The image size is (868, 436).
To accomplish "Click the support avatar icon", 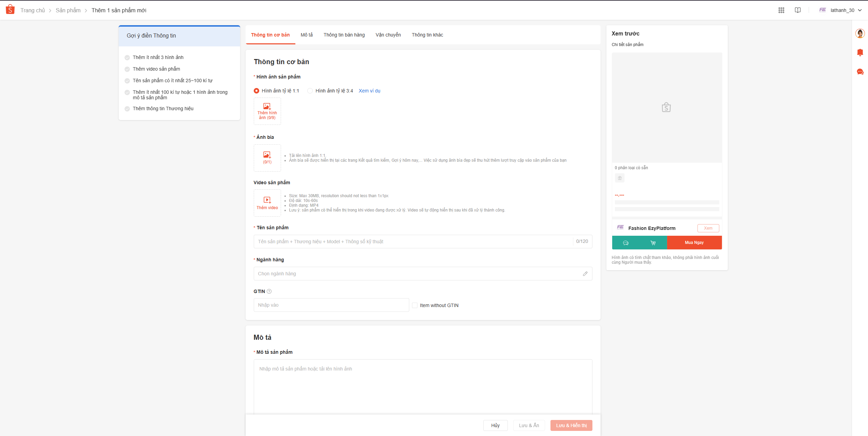I will click(860, 33).
